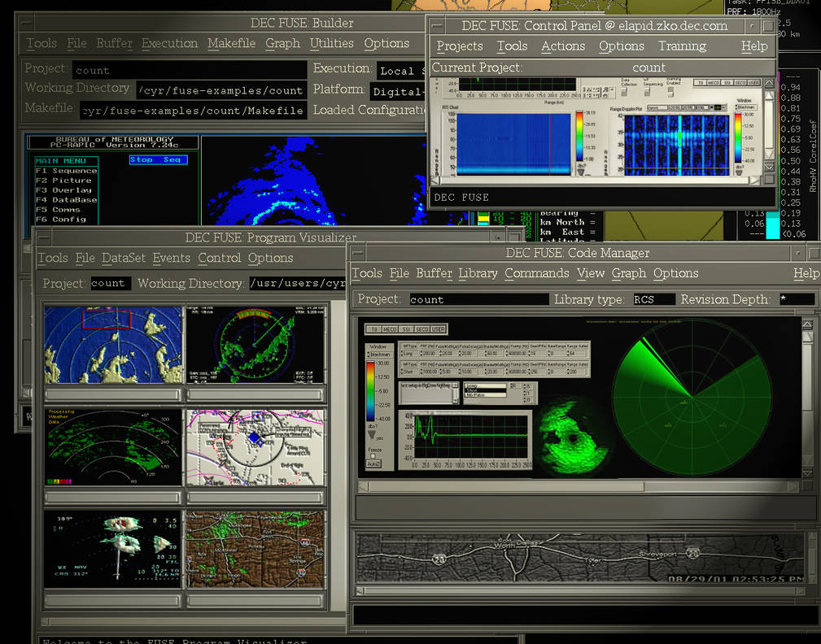Open the Execution Local dropdown in the Builder window
Viewport: 821px width, 644px height.
(x=404, y=71)
